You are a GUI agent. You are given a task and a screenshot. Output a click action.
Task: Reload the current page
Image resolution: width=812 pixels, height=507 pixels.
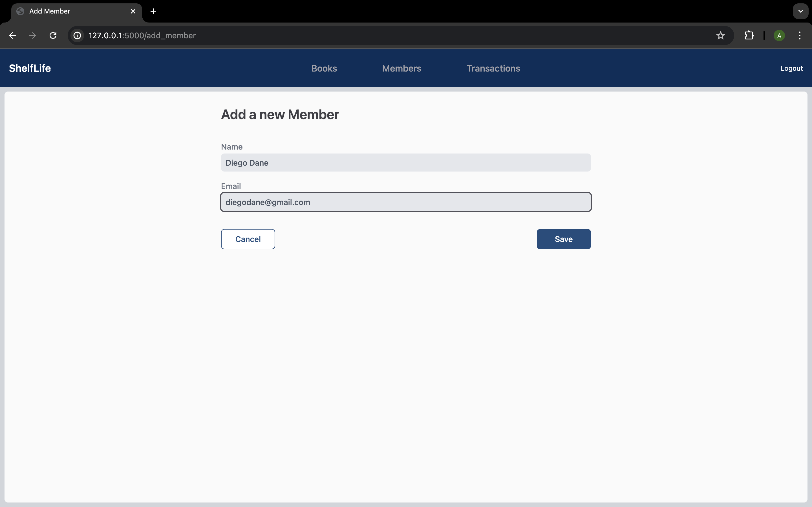53,35
